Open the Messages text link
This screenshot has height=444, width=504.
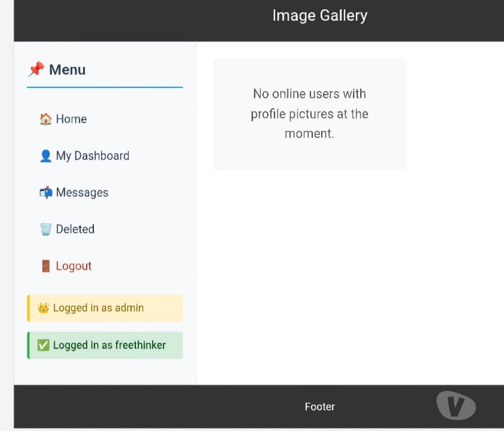pos(82,193)
